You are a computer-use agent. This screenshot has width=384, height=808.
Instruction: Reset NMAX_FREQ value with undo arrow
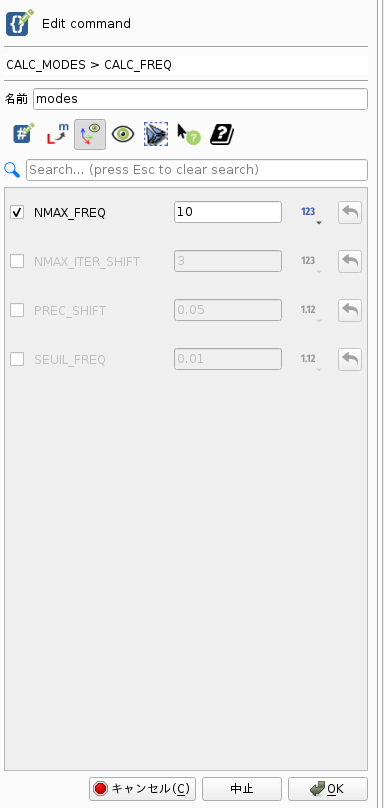click(x=350, y=212)
